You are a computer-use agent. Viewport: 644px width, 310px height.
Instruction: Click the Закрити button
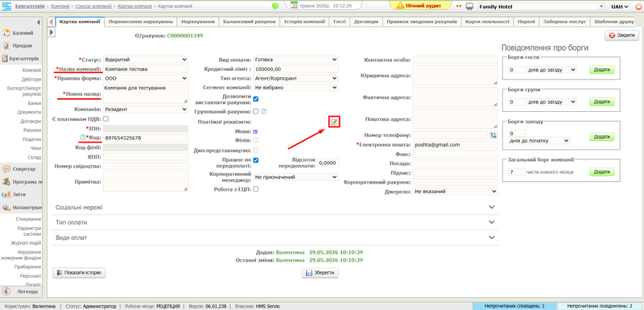(x=621, y=35)
